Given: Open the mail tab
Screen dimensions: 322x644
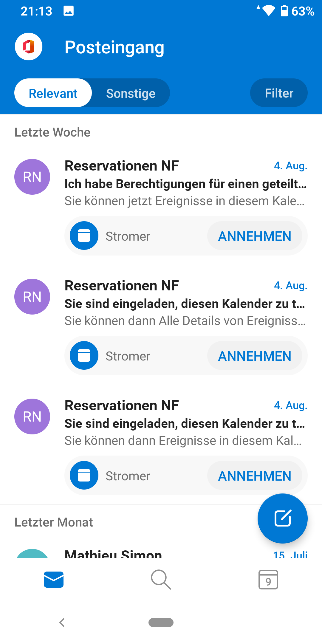Looking at the screenshot, I should [54, 580].
